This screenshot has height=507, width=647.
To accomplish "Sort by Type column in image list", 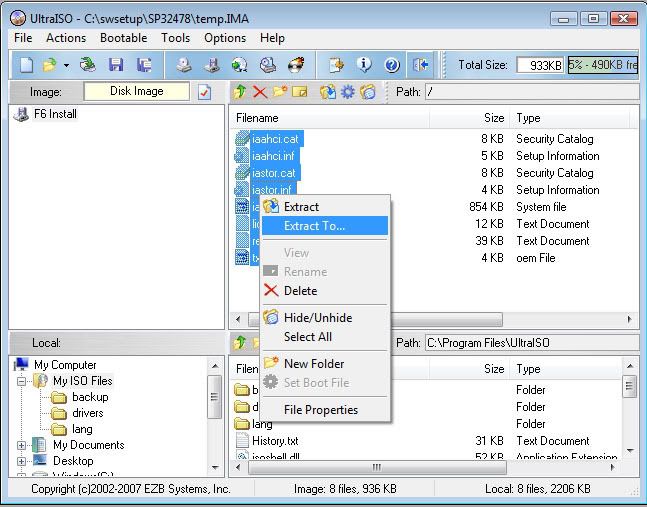I will (x=570, y=118).
